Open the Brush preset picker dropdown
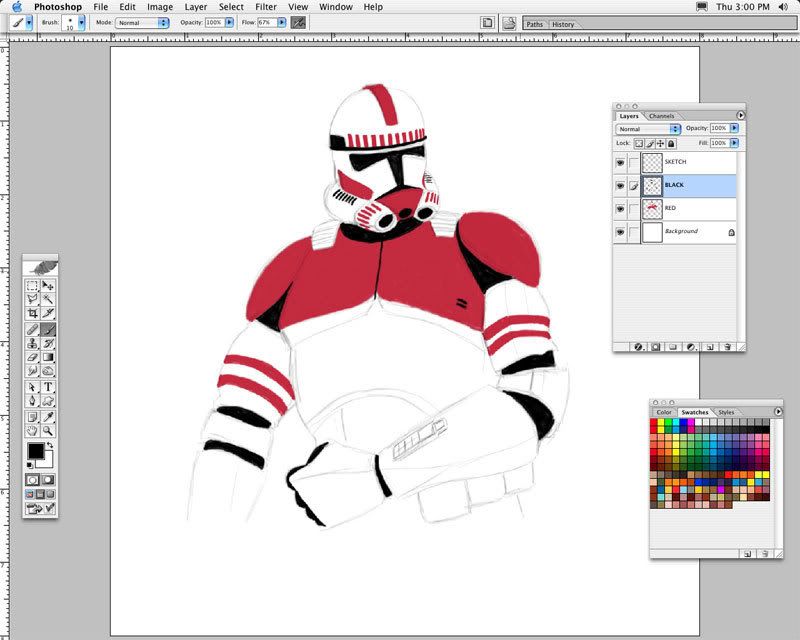This screenshot has height=640, width=800. point(81,22)
